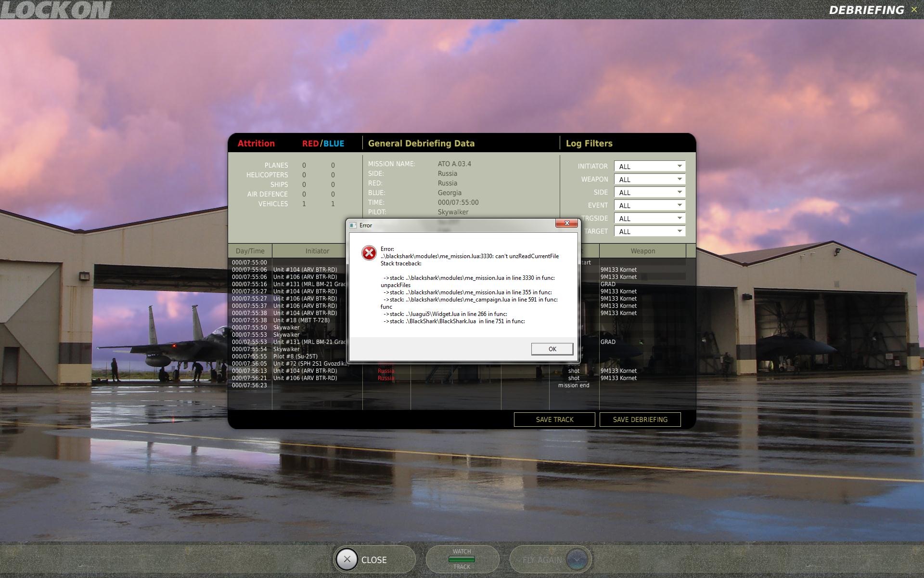The image size is (924, 578).
Task: Click the Error dialog title icon
Action: coord(353,225)
